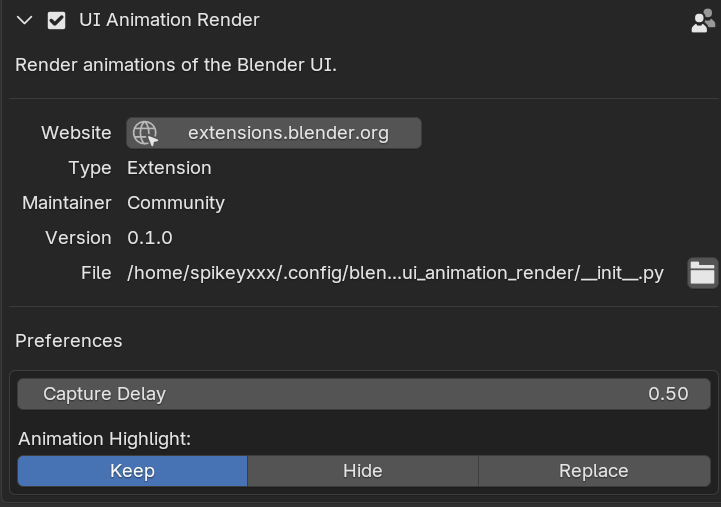The height and width of the screenshot is (507, 721).
Task: Open the extensions.blender.org website link
Action: [x=288, y=133]
